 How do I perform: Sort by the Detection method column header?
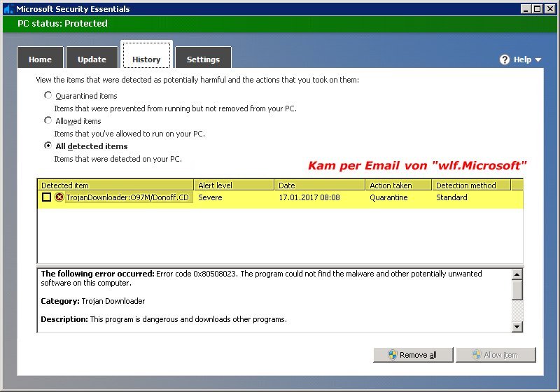471,185
